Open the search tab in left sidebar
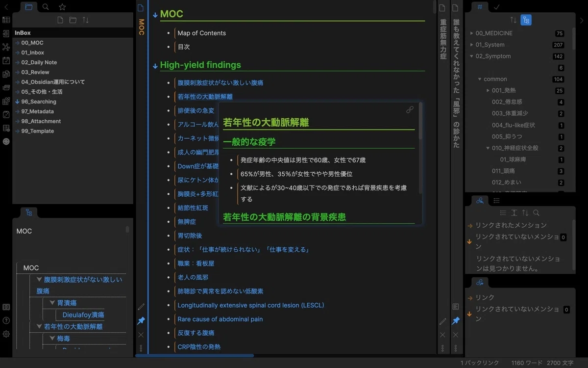This screenshot has width=588, height=368. (46, 7)
